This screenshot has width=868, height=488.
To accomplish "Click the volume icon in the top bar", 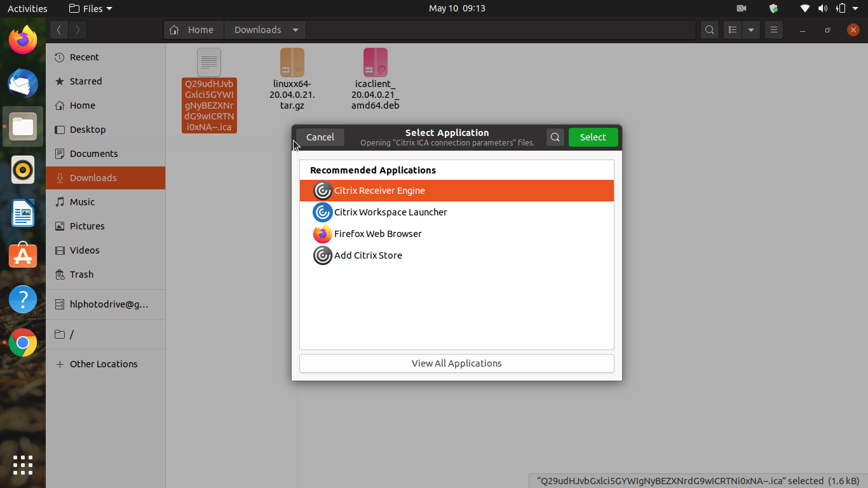I will pos(823,8).
